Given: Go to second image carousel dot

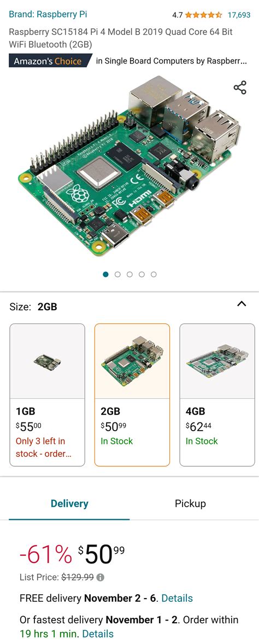Looking at the screenshot, I should (117, 274).
